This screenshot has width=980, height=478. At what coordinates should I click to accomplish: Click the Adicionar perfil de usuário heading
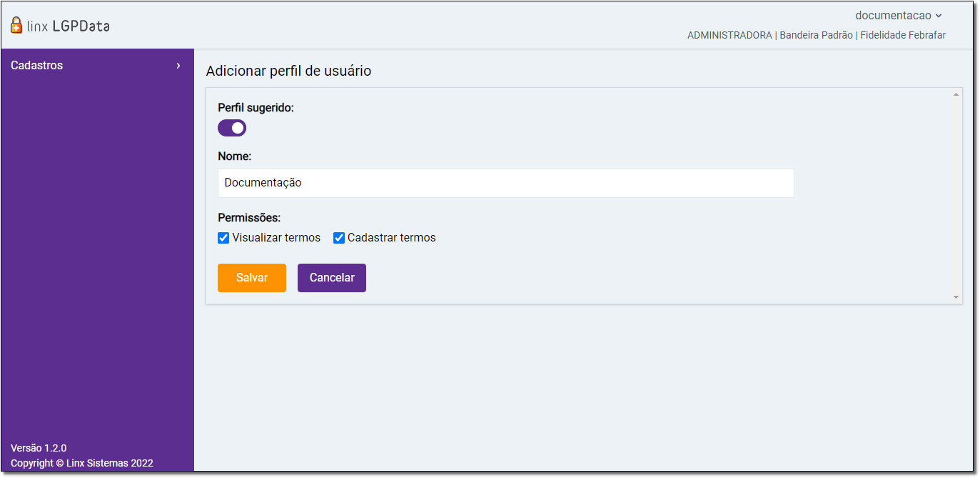coord(288,71)
